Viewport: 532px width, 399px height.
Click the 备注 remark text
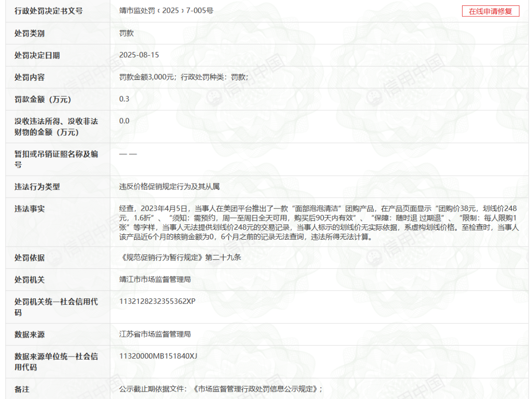(x=221, y=389)
